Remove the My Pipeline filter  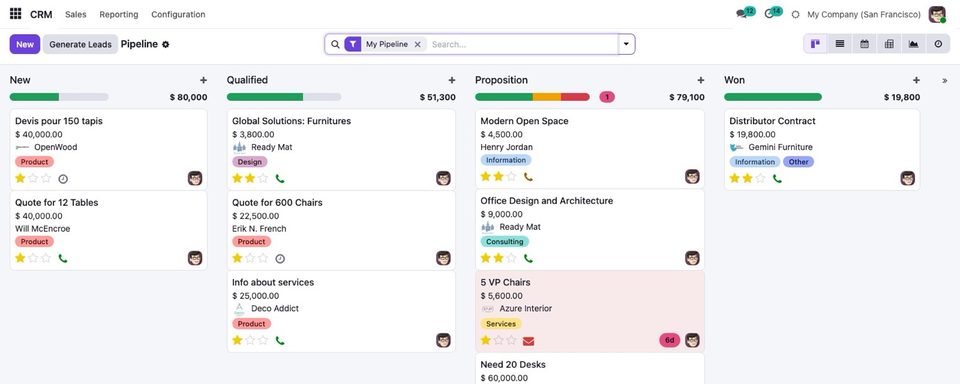coord(418,44)
